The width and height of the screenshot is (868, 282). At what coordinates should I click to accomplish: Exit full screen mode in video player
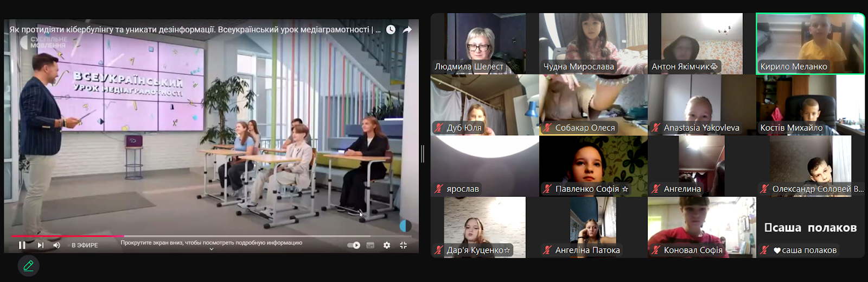[x=403, y=245]
